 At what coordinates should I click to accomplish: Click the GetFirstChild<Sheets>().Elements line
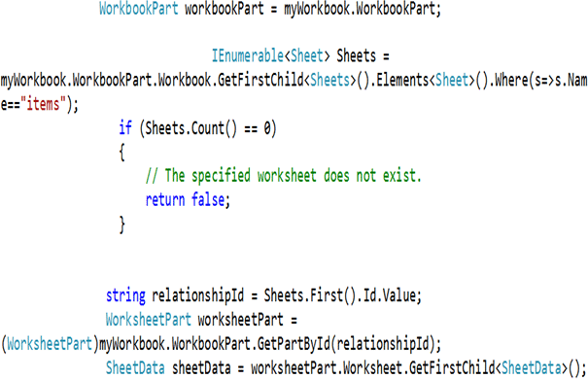click(x=294, y=81)
